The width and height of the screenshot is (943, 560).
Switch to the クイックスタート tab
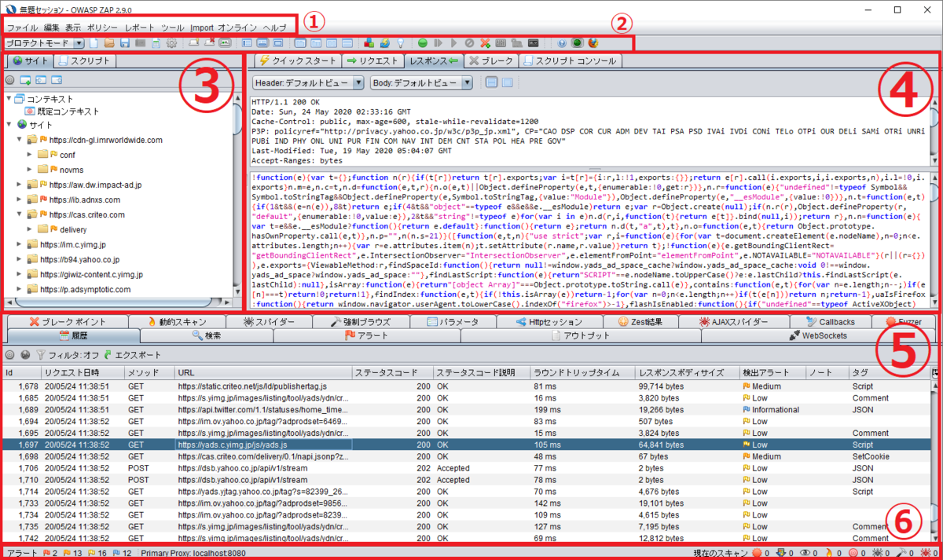[x=299, y=60]
